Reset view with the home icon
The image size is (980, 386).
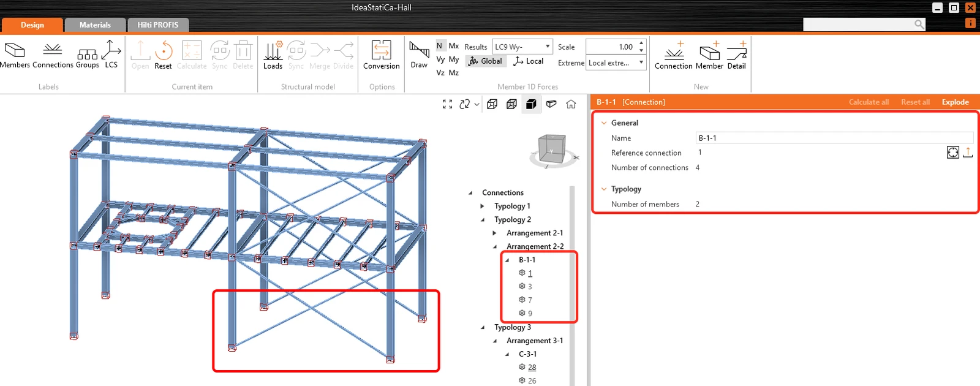(571, 104)
